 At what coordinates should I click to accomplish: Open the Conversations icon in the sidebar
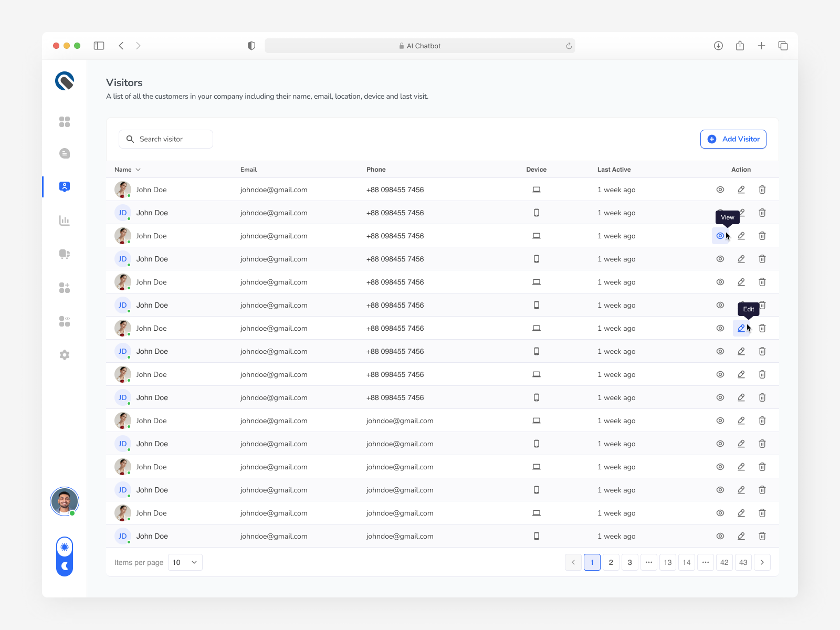64,153
